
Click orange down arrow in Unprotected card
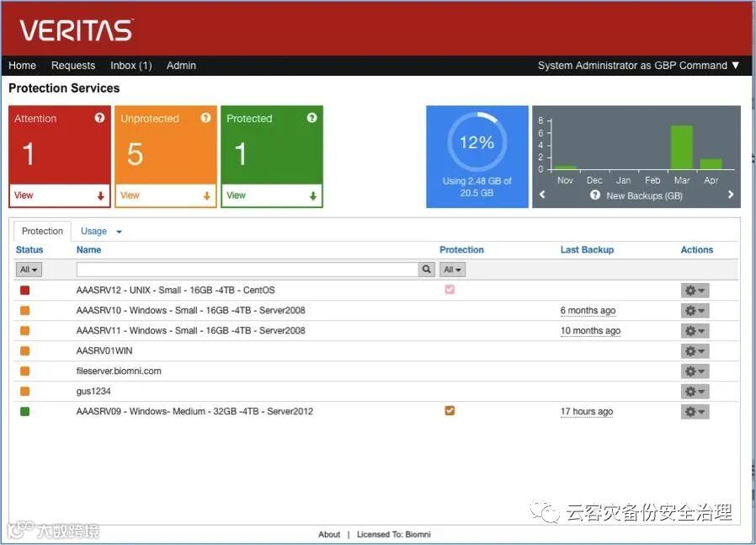(x=206, y=195)
